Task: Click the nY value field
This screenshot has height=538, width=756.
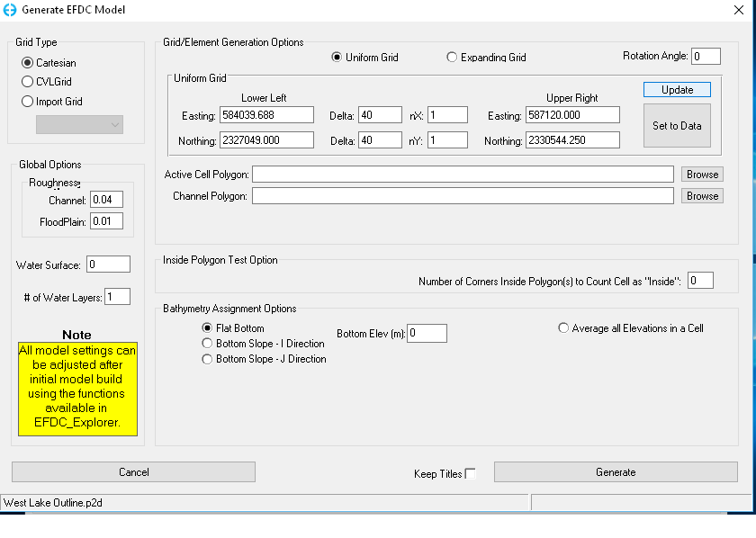Action: pos(447,140)
